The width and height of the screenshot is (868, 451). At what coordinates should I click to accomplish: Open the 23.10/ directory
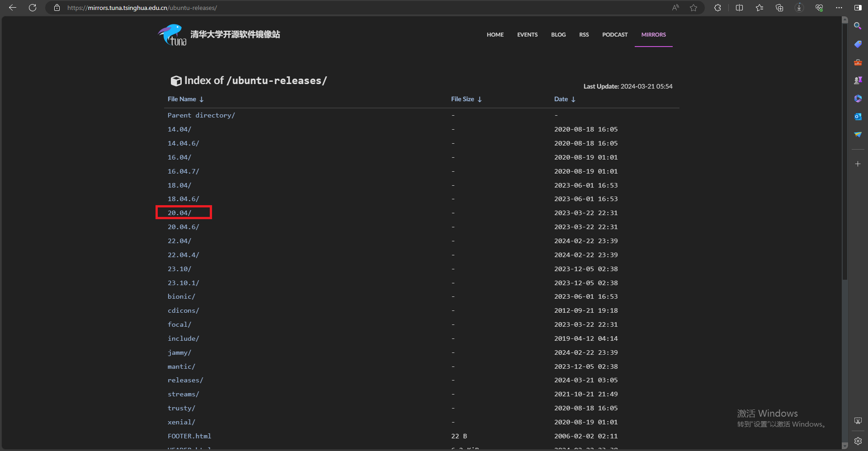click(179, 269)
